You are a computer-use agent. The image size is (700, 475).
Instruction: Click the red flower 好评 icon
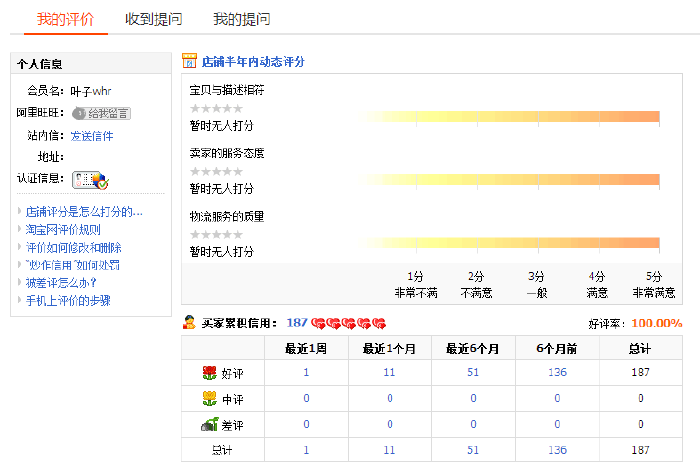[209, 372]
